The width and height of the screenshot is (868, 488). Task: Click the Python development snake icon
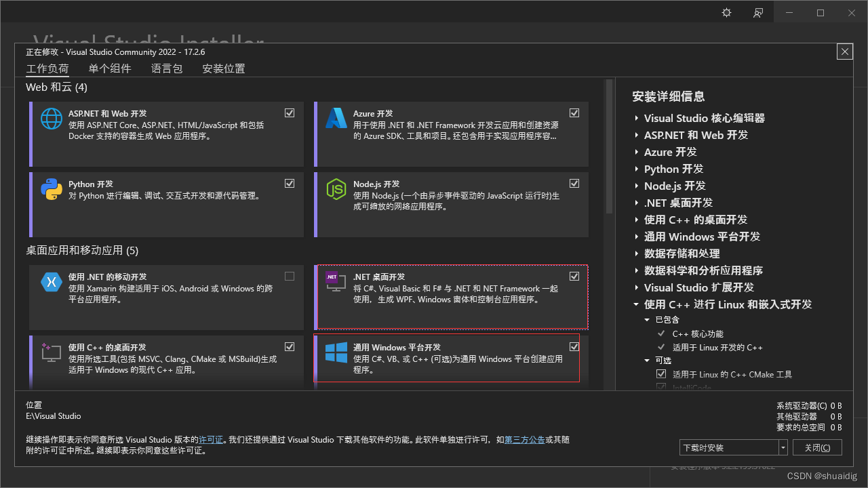coord(52,189)
